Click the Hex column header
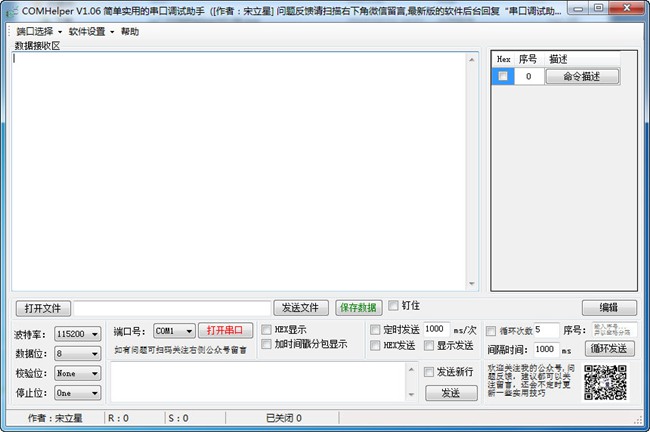This screenshot has width=650, height=432. pyautogui.click(x=503, y=59)
